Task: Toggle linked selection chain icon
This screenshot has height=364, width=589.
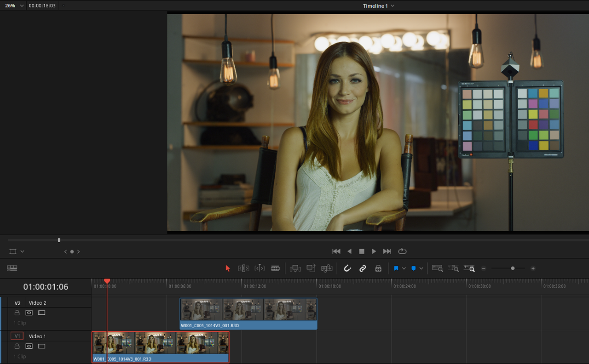Action: point(363,268)
